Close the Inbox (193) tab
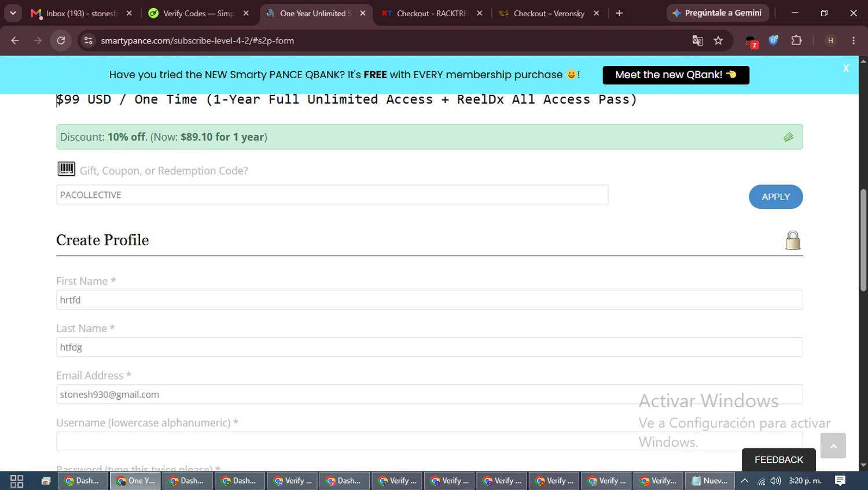The height and width of the screenshot is (490, 868). click(x=129, y=13)
